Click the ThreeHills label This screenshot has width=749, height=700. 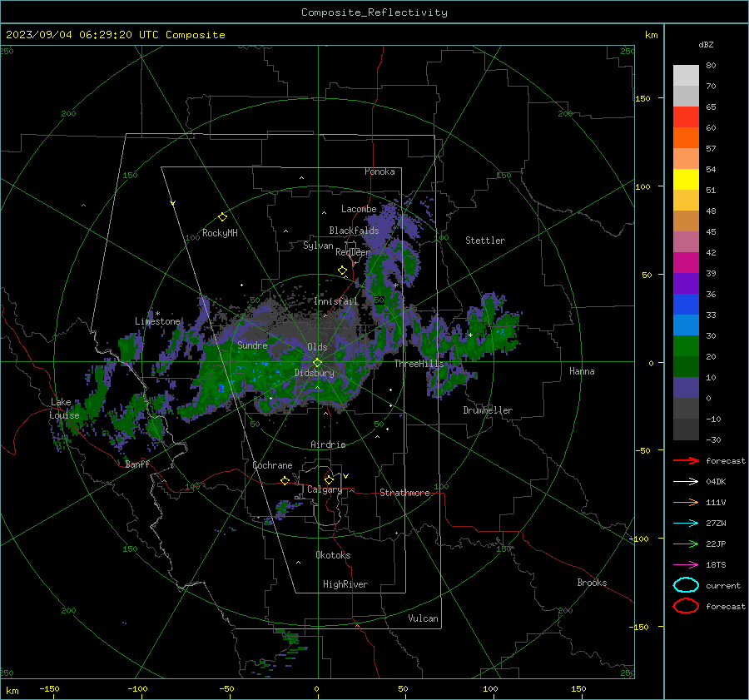click(x=419, y=364)
